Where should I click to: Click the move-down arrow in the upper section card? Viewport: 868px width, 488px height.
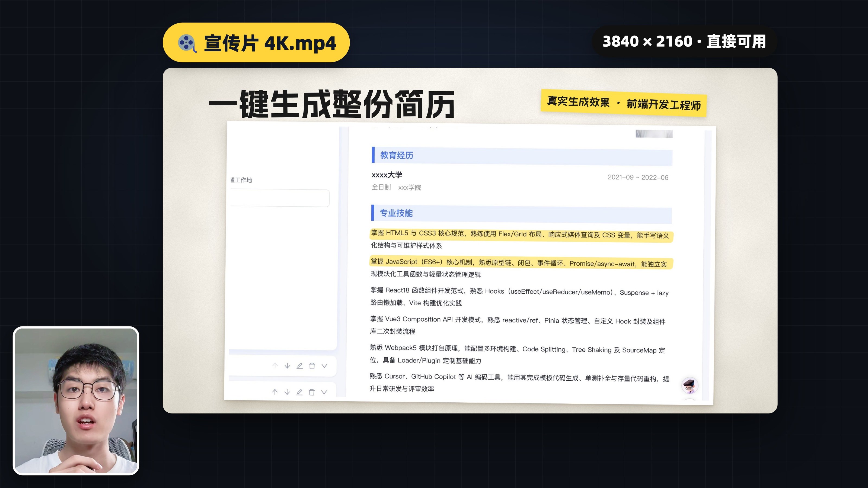[288, 366]
